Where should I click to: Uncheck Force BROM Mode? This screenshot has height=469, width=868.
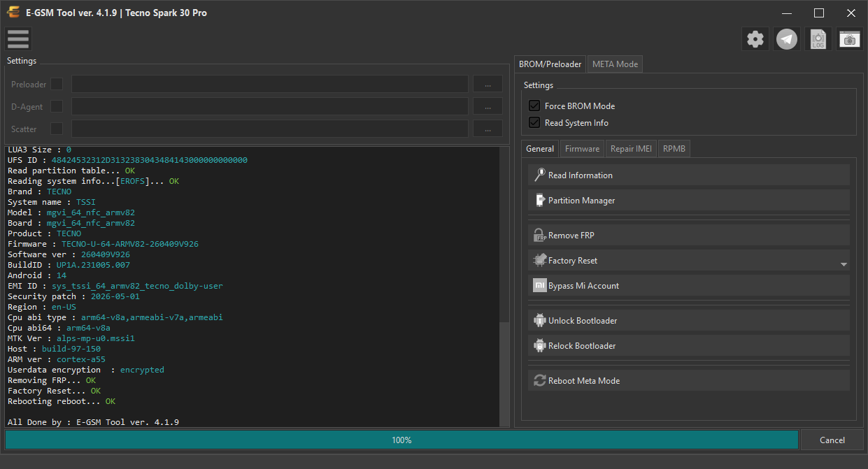coord(534,106)
